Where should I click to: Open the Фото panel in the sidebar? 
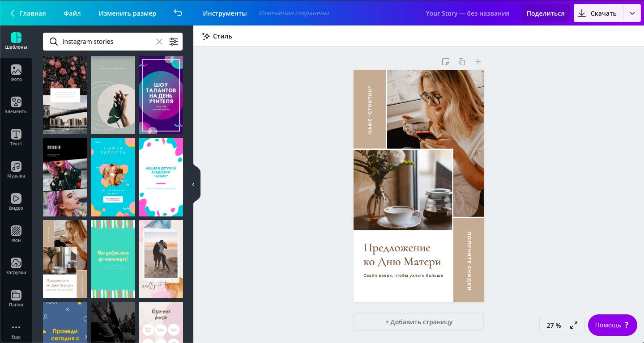point(16,73)
